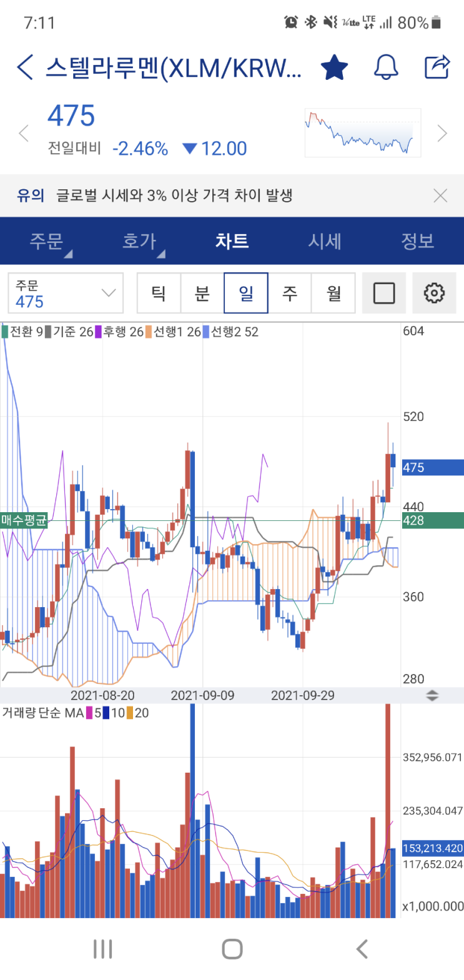464x980 pixels.
Task: Tap the chart panel height adjuster arrows
Action: (432, 695)
